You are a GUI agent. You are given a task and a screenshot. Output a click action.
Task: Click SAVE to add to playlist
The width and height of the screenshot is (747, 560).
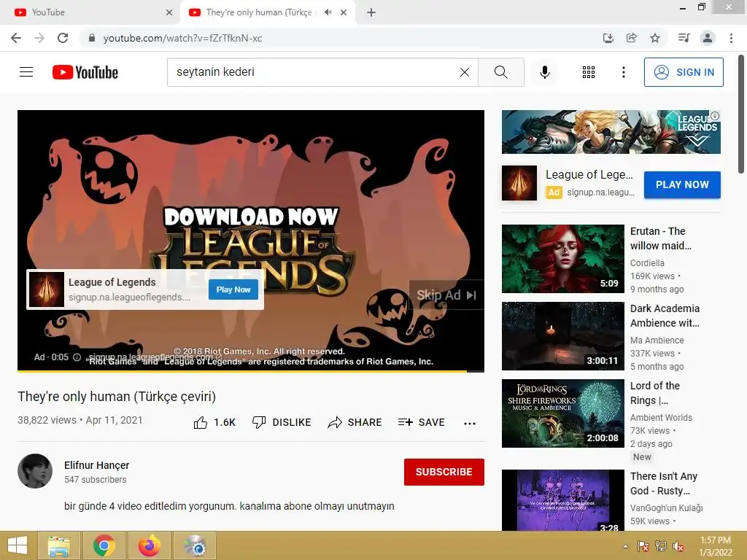coord(422,422)
